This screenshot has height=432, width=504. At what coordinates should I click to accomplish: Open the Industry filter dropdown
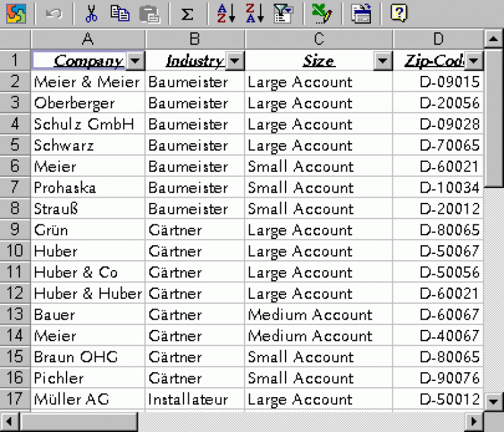click(x=234, y=62)
